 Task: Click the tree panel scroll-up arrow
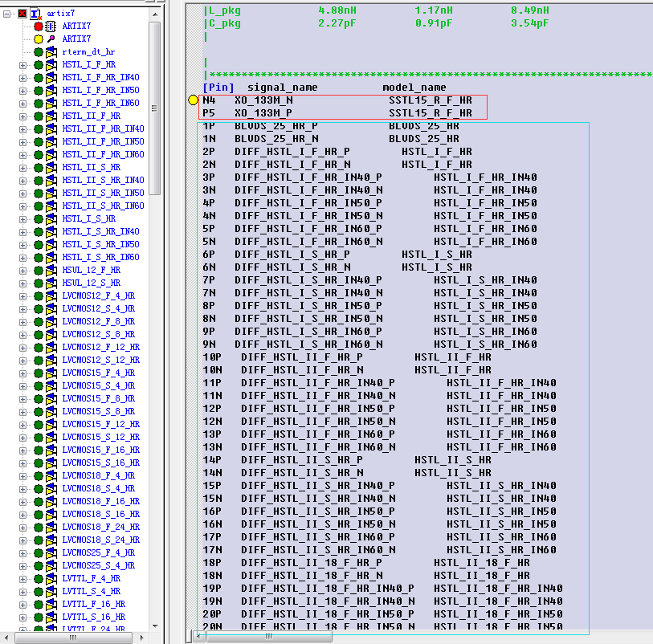click(x=155, y=14)
